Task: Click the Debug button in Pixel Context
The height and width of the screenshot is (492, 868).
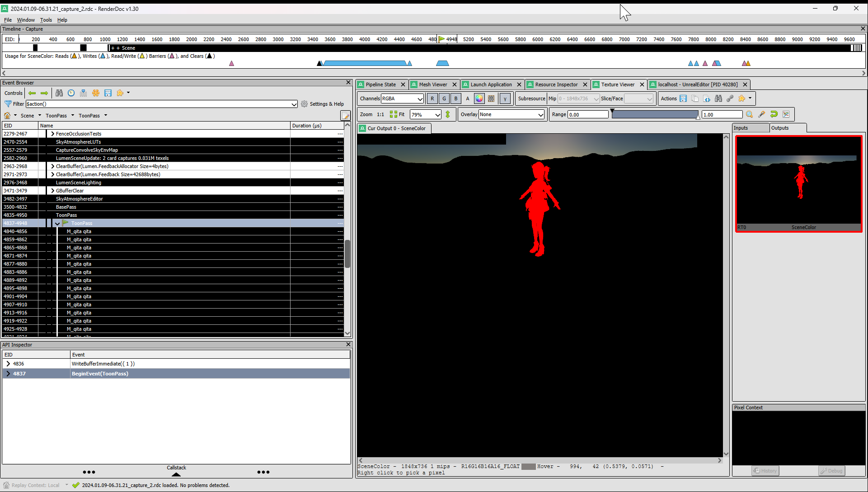Action: (831, 471)
